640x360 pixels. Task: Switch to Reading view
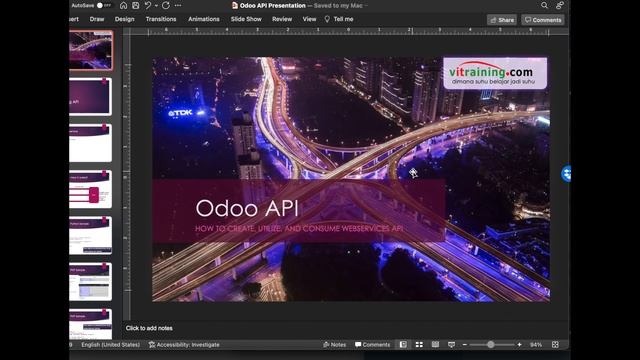point(435,345)
